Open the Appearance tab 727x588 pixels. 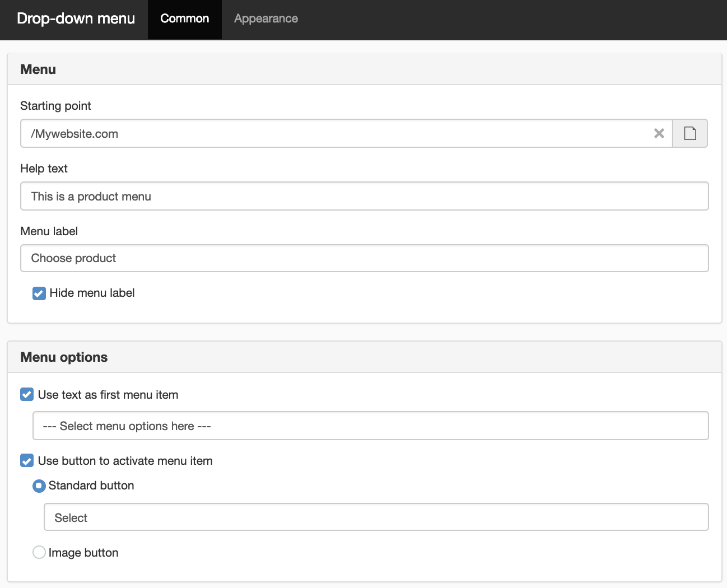click(266, 20)
